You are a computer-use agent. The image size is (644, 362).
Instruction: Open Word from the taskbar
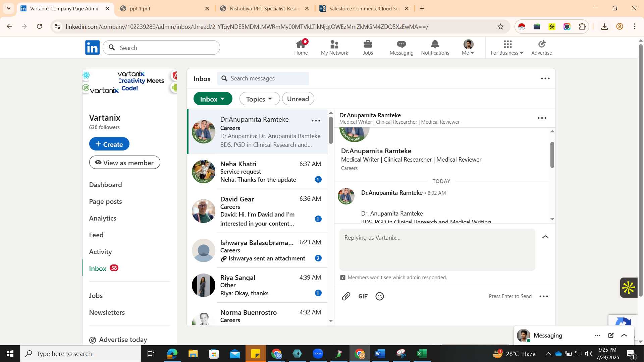[x=380, y=354]
